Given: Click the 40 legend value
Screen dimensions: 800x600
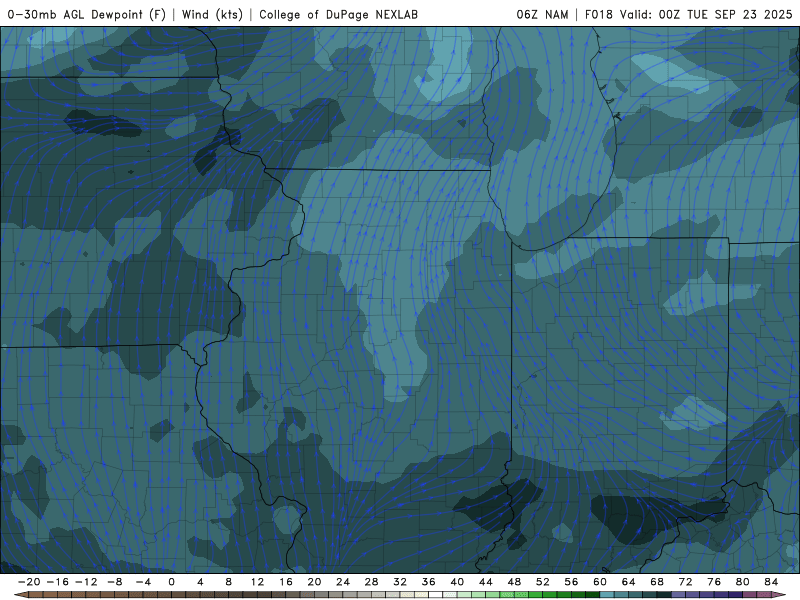Looking at the screenshot, I should pyautogui.click(x=457, y=582).
